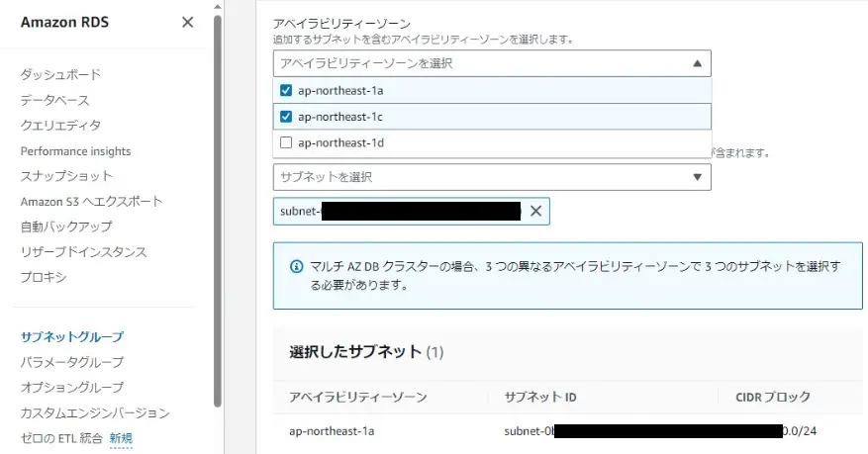
Task: Navigate to Performance insights
Action: (75, 151)
